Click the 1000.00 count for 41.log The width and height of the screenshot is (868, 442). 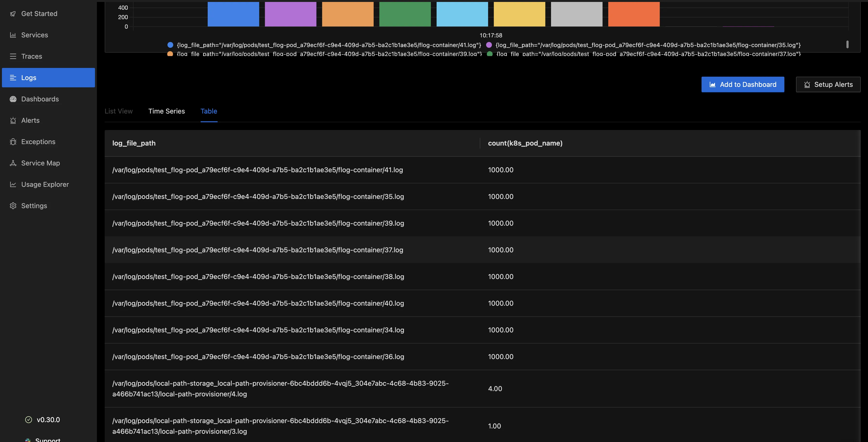501,170
